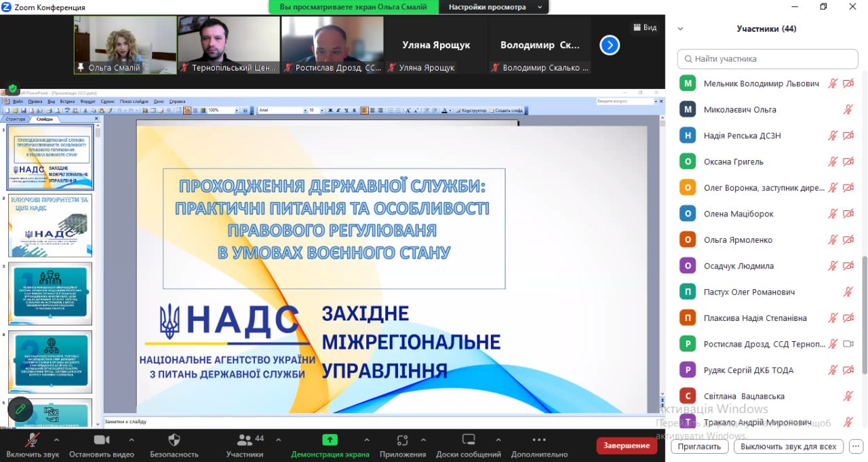Click the Вид gallery view icon
Image resolution: width=868 pixels, height=462 pixels.
click(x=637, y=27)
